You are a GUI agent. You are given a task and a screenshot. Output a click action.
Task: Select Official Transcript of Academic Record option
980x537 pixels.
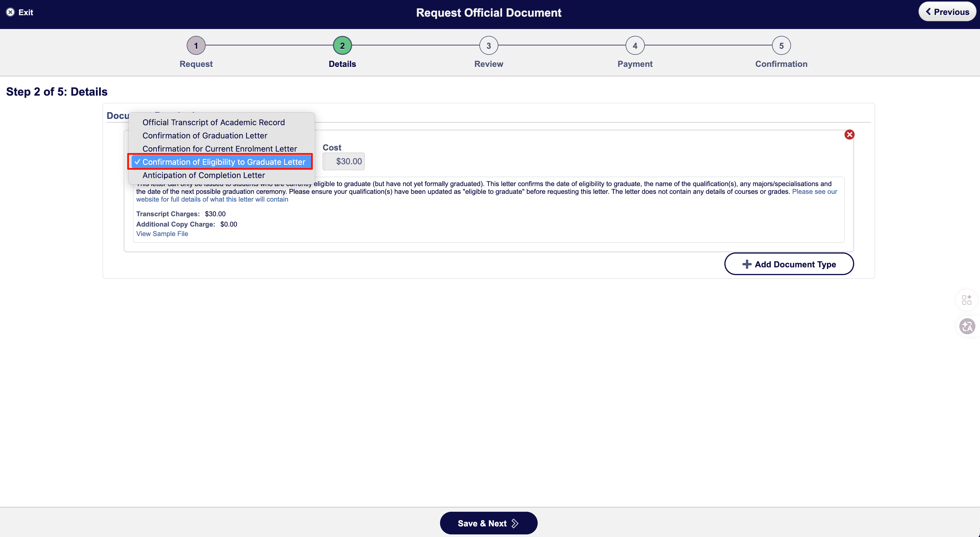213,122
